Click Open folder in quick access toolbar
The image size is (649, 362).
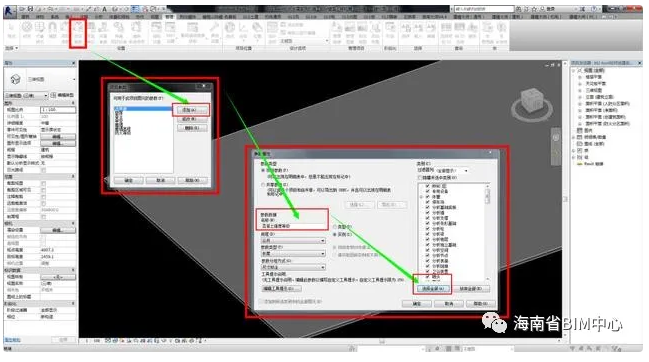(x=23, y=9)
